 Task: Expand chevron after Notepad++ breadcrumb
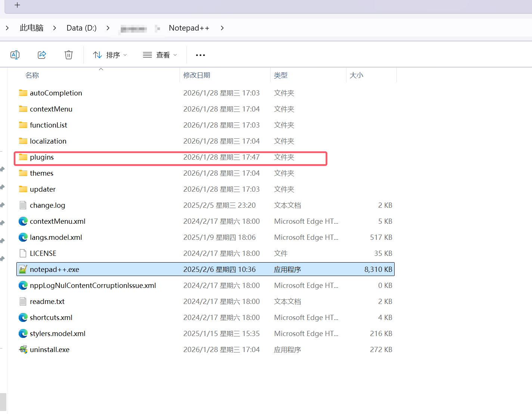222,28
